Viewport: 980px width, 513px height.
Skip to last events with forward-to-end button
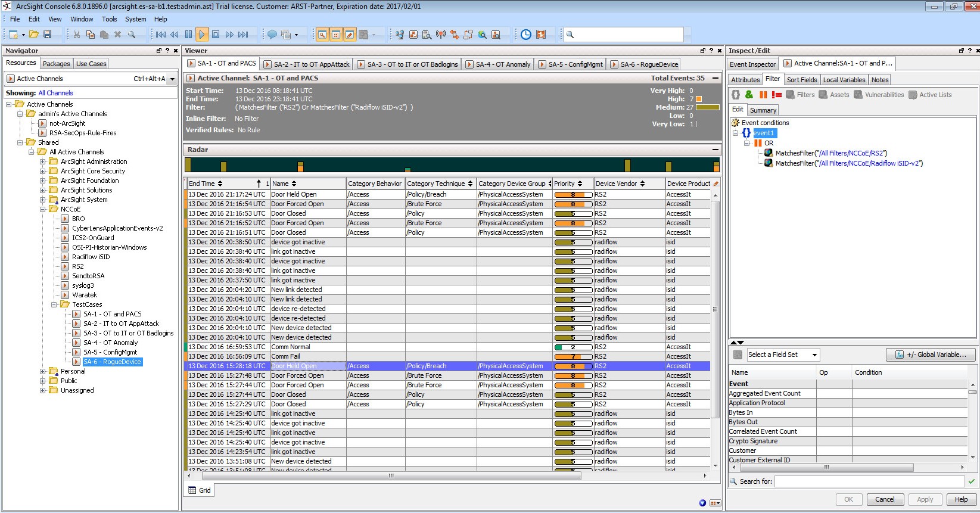coord(243,35)
